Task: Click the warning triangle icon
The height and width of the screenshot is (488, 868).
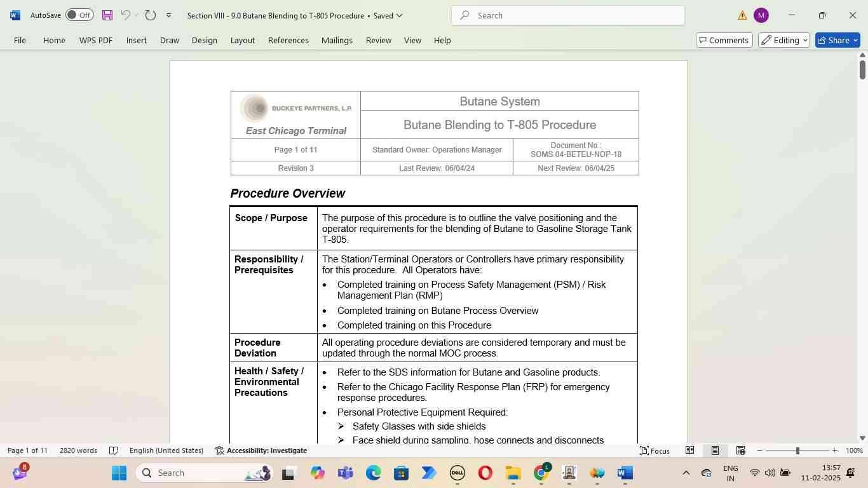Action: tap(742, 15)
